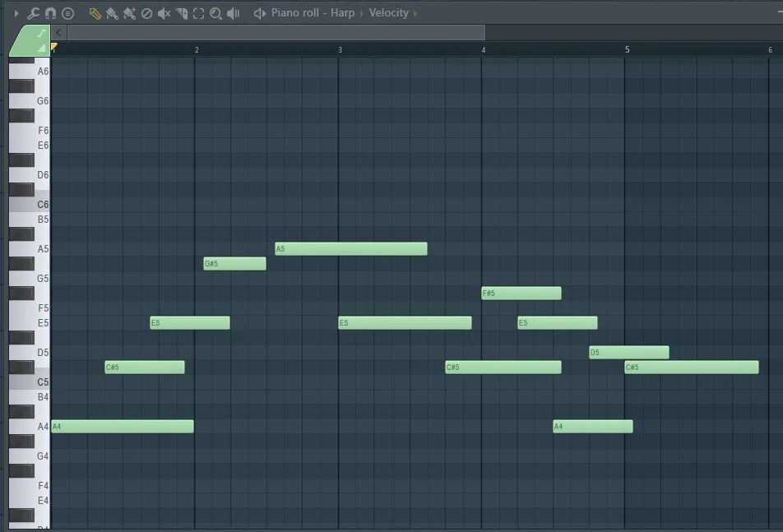Select the long E5 note starting at bar 3
Viewport: 783px width, 532px height.
tap(405, 323)
